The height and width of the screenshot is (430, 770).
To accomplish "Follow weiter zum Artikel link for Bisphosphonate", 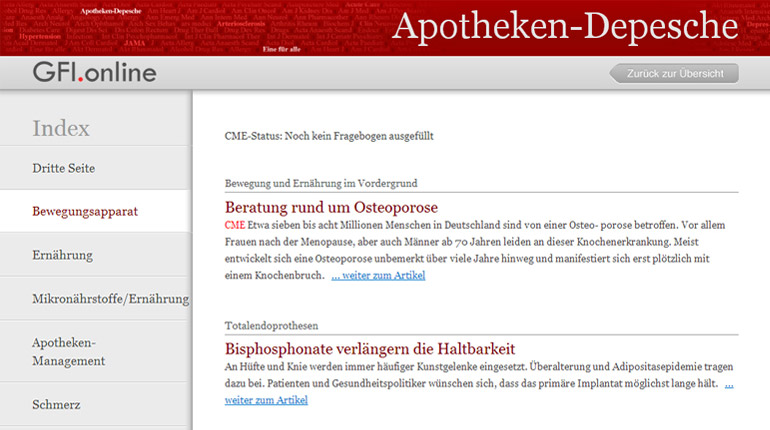I will coord(266,400).
